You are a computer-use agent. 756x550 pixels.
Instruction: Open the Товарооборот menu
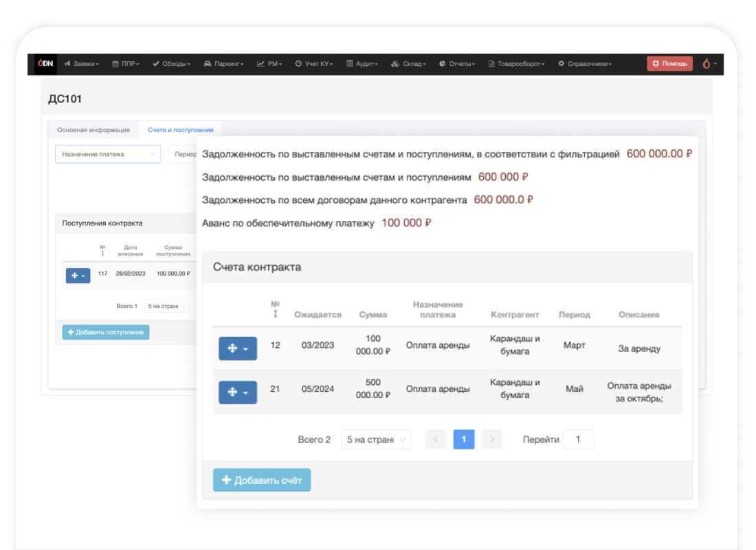516,64
